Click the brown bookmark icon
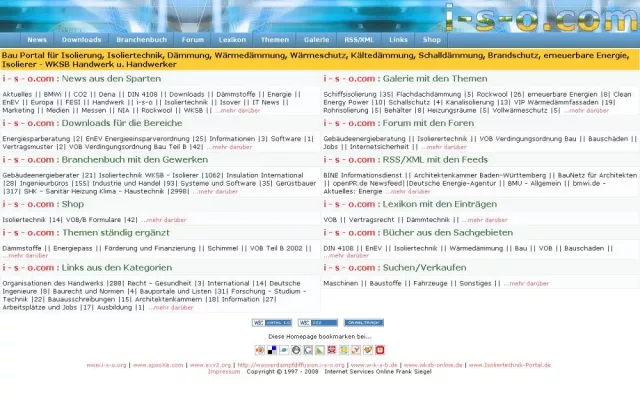 pos(368,350)
